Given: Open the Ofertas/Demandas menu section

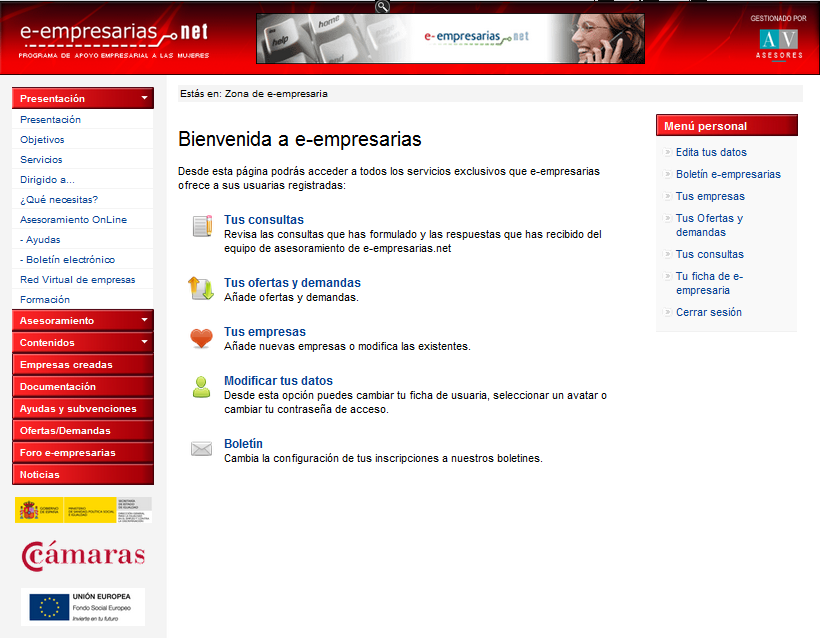Looking at the screenshot, I should (83, 430).
